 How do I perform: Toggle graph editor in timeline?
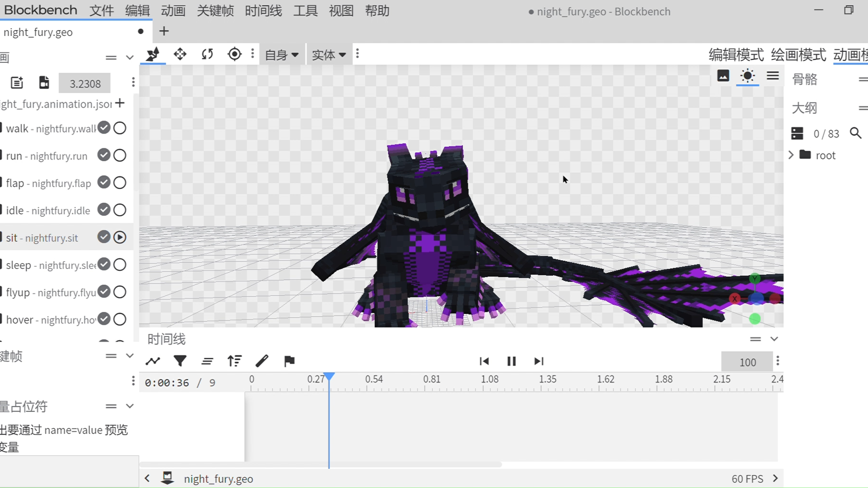(x=153, y=361)
